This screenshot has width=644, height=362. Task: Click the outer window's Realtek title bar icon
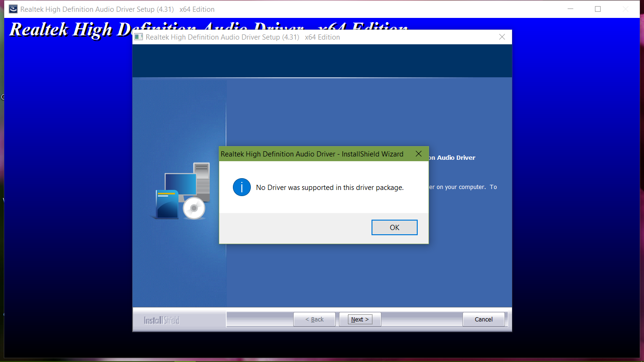tap(13, 9)
